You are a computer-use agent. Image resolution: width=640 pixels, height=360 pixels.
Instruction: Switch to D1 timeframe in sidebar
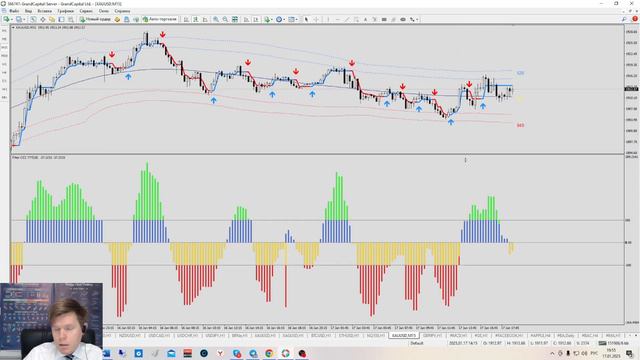[x=4, y=81]
